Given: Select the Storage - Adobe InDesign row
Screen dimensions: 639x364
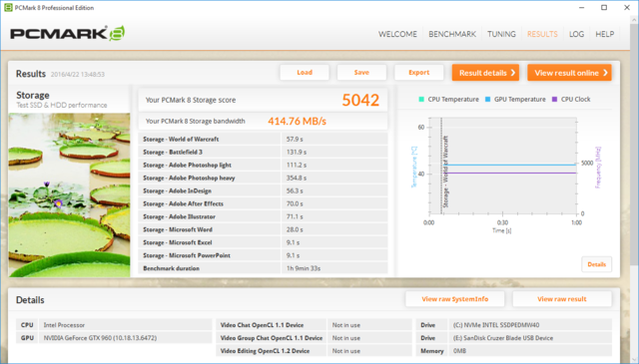Looking at the screenshot, I should point(263,190).
